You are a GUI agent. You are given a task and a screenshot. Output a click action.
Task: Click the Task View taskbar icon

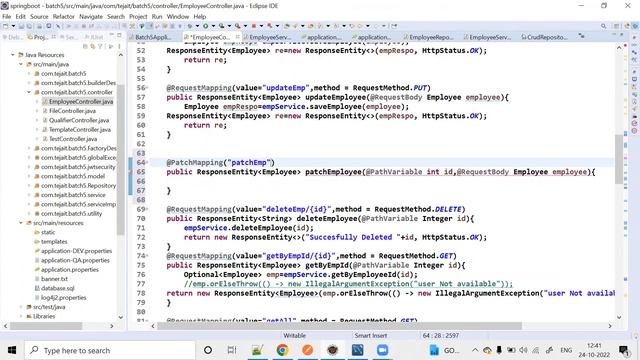[x=232, y=350]
